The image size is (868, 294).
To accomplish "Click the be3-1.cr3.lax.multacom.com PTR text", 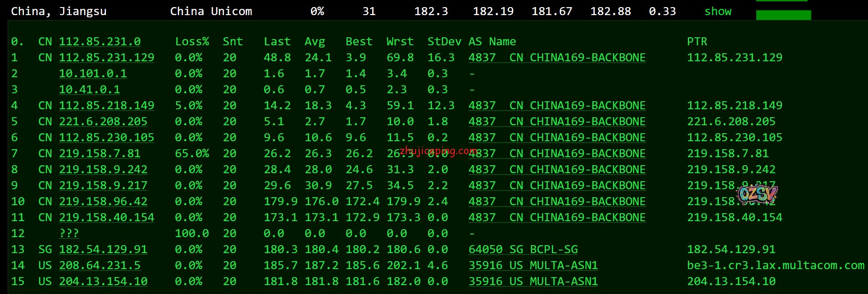I will [x=775, y=266].
